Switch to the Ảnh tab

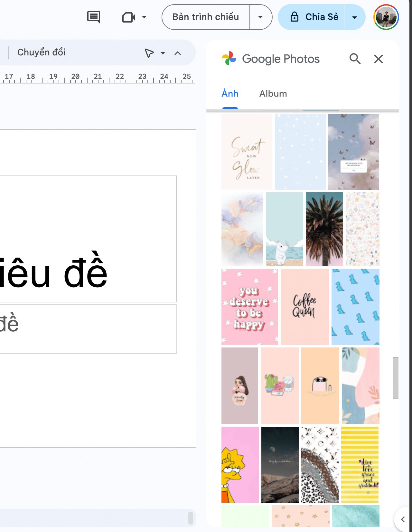(230, 94)
